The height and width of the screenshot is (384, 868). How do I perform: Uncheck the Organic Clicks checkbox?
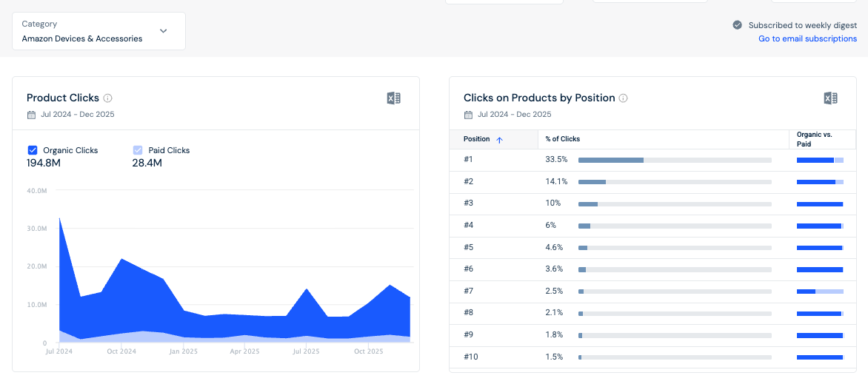click(32, 150)
